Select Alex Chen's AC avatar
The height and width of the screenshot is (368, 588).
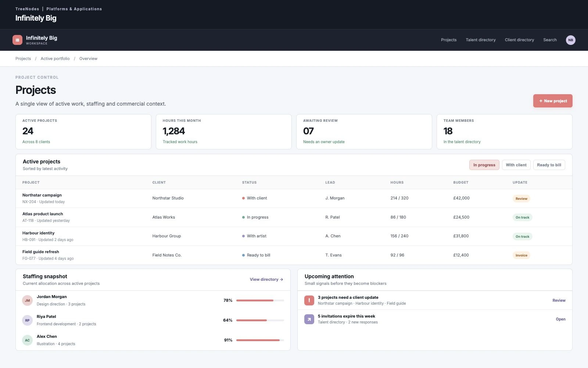27,340
